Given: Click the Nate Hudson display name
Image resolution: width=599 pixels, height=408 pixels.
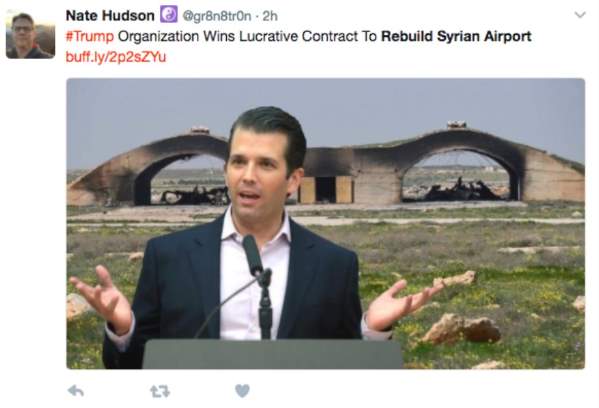Looking at the screenshot, I should (110, 16).
